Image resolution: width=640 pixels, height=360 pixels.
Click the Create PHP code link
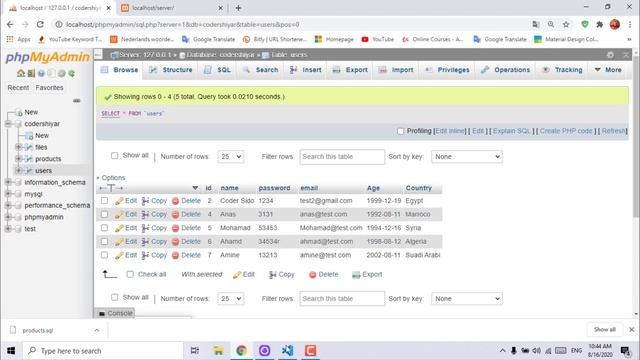tap(566, 131)
